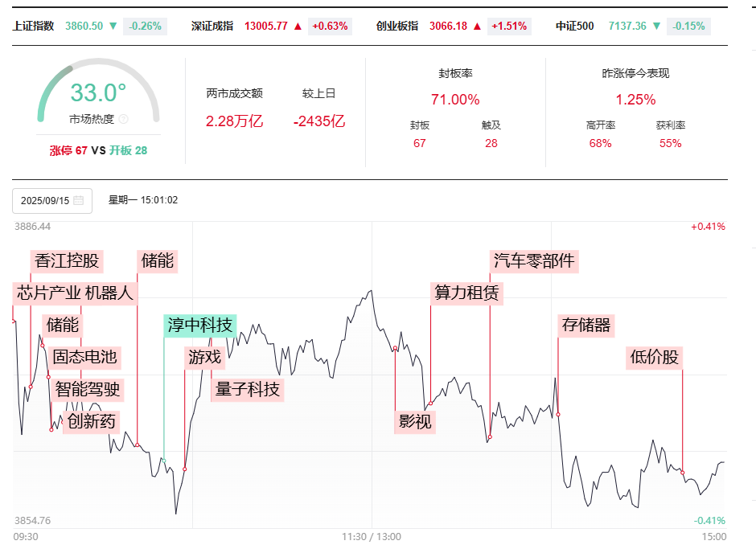
Task: Click the 触及 28 value
Action: (490, 142)
